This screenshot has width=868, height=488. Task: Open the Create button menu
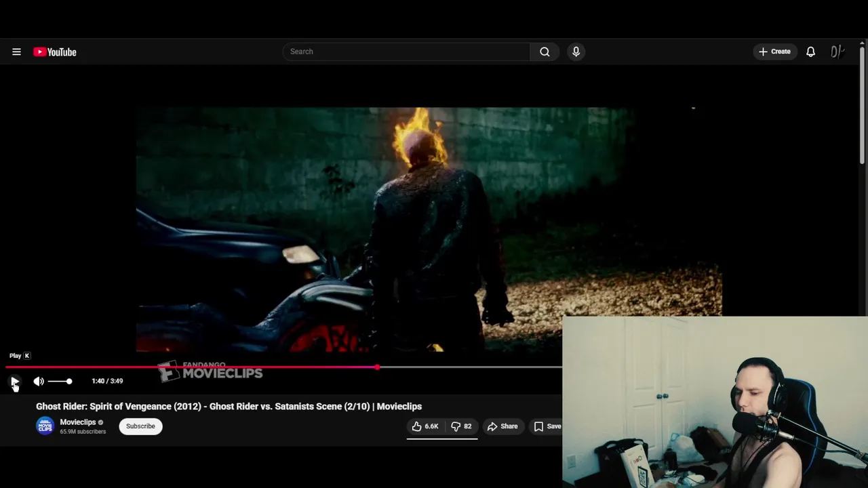point(774,52)
